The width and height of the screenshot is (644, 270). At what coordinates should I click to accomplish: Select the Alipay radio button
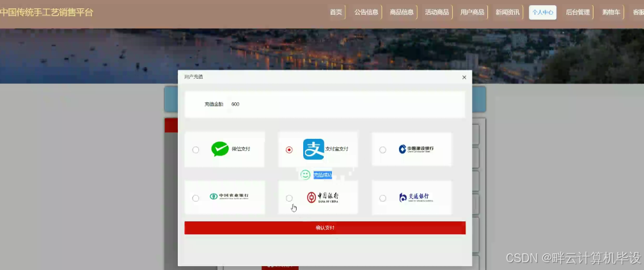tap(289, 150)
